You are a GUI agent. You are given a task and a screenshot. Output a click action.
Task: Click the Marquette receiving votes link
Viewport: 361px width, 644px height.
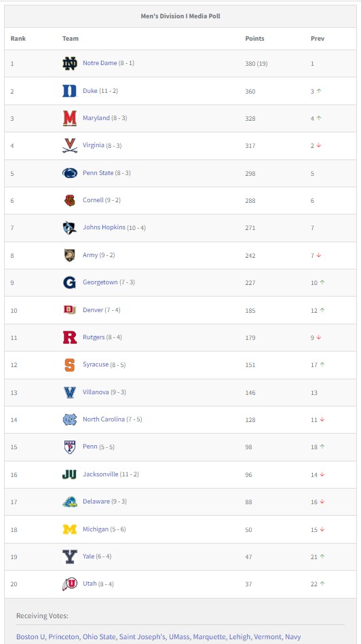pyautogui.click(x=210, y=637)
